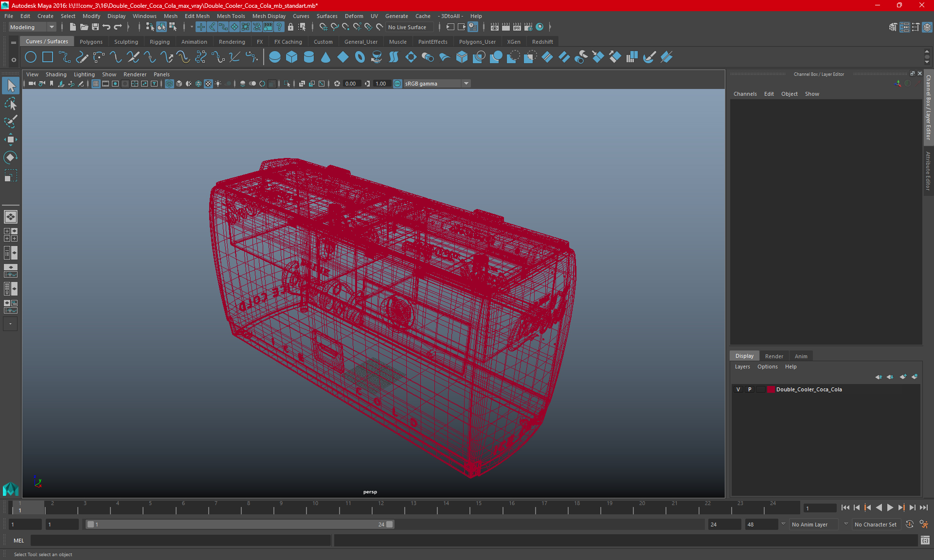The height and width of the screenshot is (560, 934).
Task: Click the pencil curve tool shelf icon
Action: click(82, 57)
